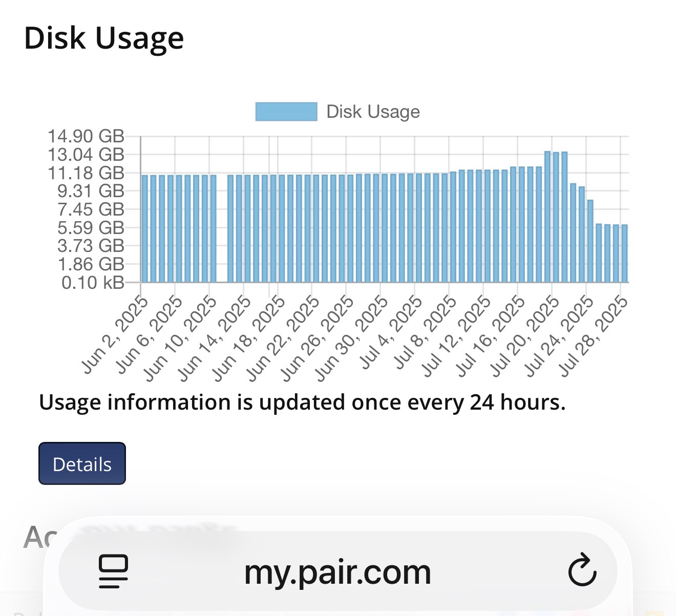
Task: Select the last bar at Jul 28, 2025
Action: pos(624,253)
